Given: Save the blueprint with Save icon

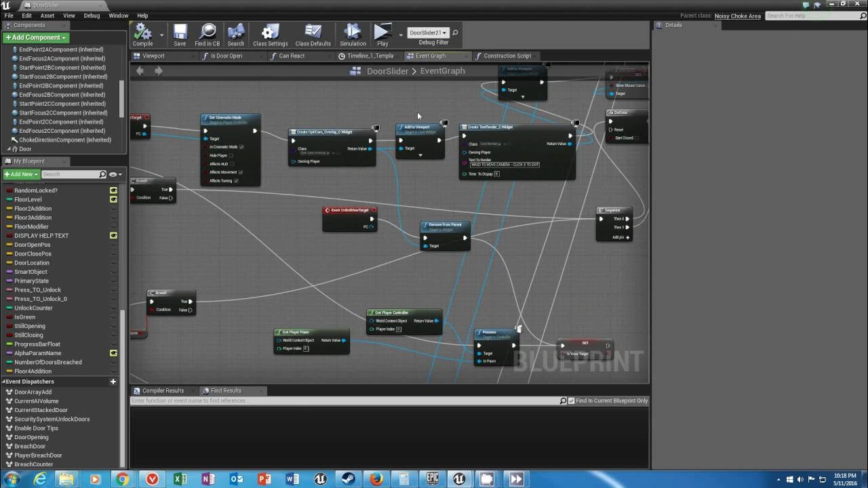Looking at the screenshot, I should point(180,35).
